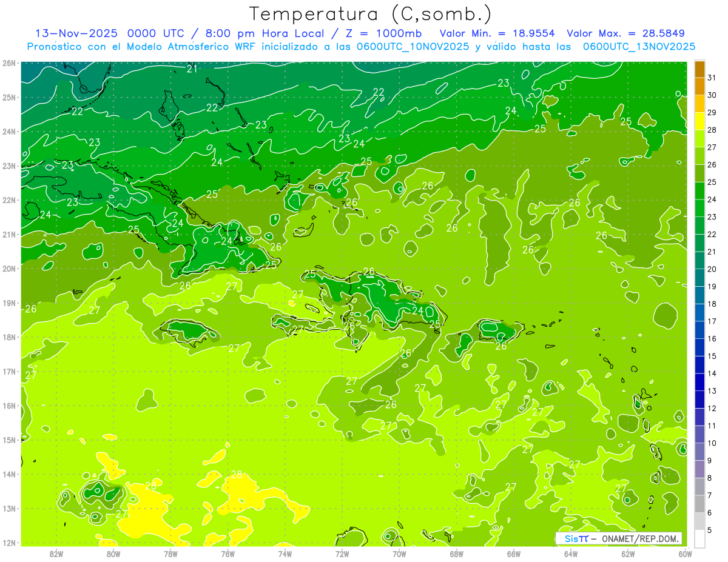Screen dimensions: 728x562
Task: Click the 'Sis' logo text beside ONAMET
Action: [571, 538]
